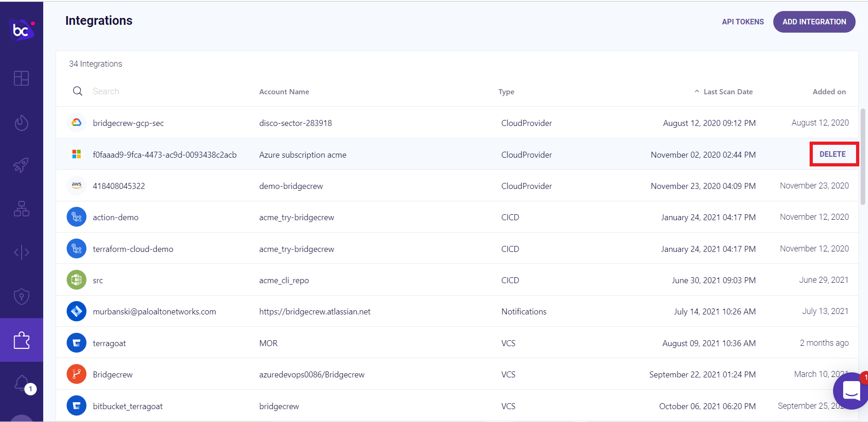The height and width of the screenshot is (422, 868).
Task: Click https://bridgecrew.atlassian.net account name
Action: coord(314,312)
